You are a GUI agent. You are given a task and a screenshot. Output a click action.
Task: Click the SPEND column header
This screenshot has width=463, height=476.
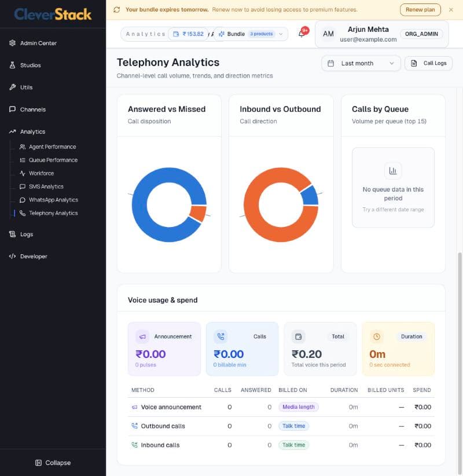point(422,390)
